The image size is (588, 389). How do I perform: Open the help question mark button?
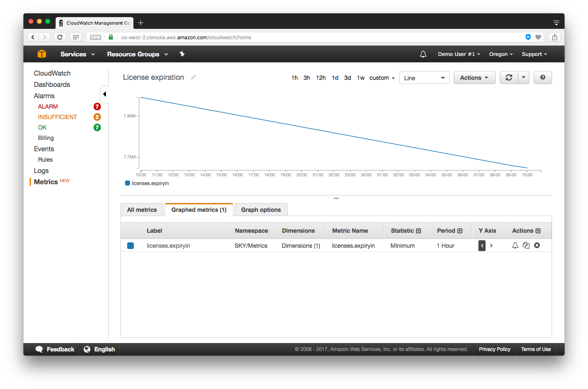(543, 78)
